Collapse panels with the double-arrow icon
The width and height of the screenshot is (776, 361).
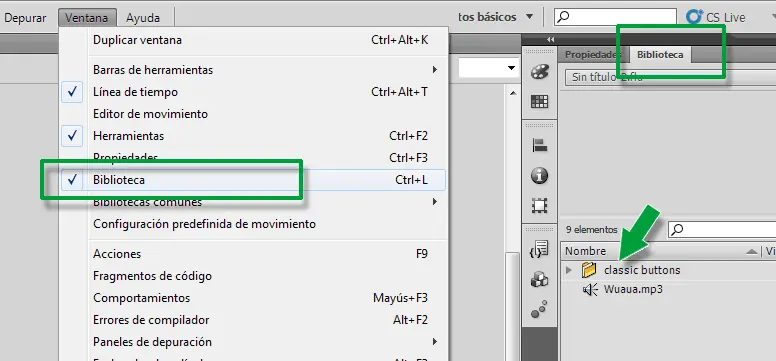pyautogui.click(x=550, y=40)
